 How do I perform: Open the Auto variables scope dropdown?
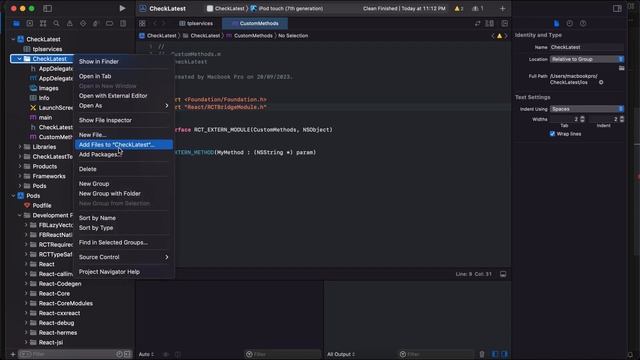tap(147, 354)
